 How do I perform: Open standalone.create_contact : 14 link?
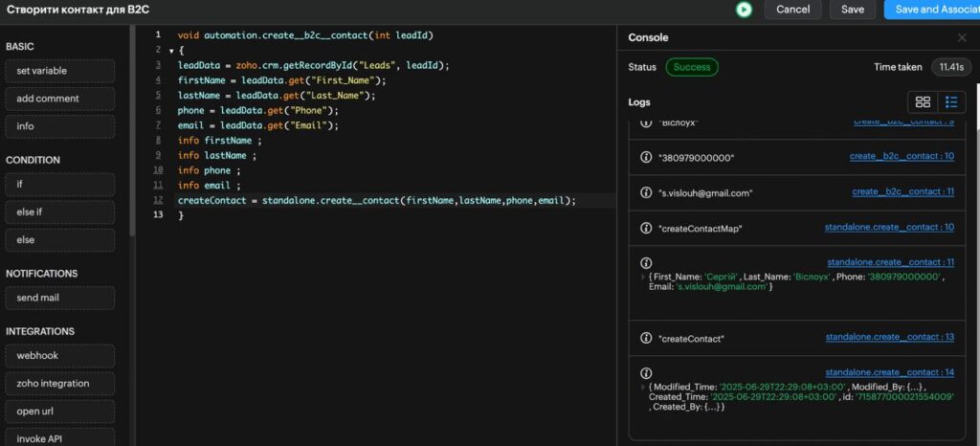[890, 373]
